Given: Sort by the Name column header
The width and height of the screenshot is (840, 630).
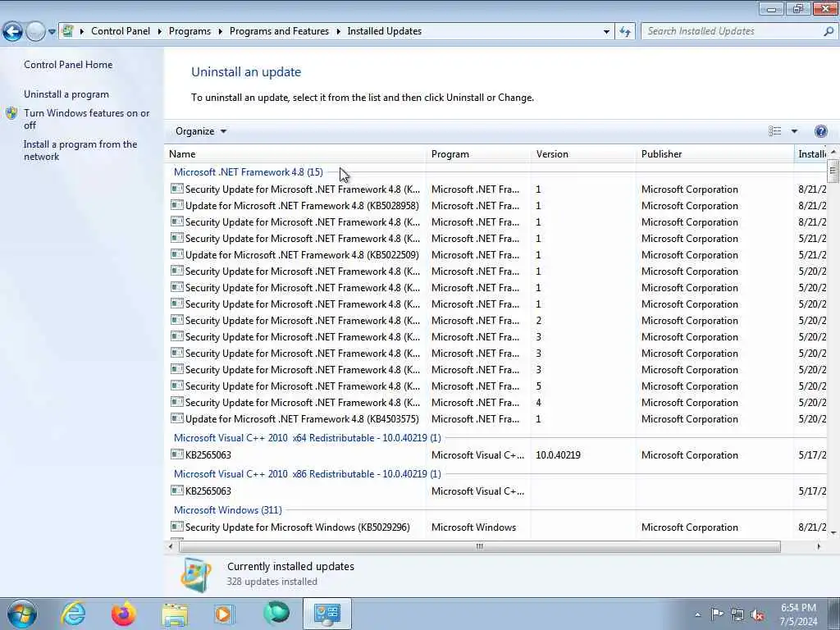Looking at the screenshot, I should tap(294, 153).
